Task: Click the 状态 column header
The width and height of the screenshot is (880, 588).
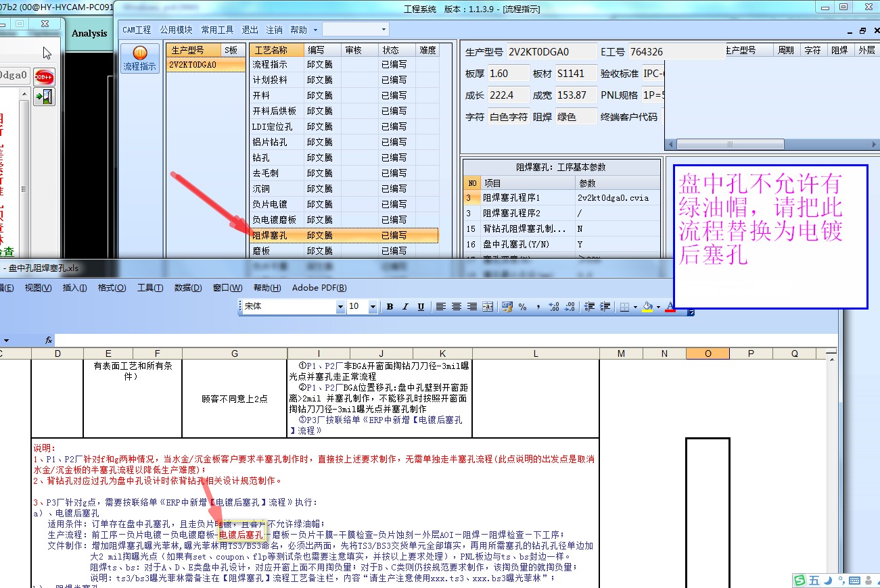Action: coord(397,50)
